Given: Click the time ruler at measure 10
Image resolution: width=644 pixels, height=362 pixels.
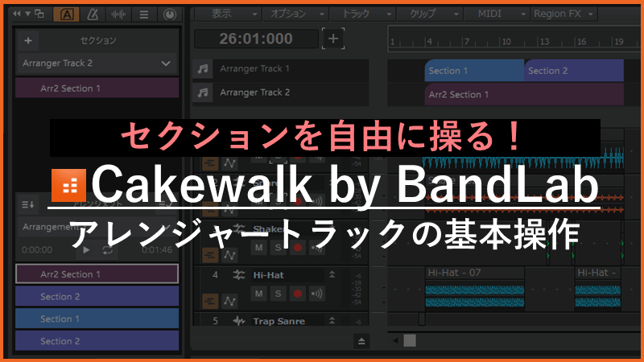Looking at the screenshot, I should 506,41.
